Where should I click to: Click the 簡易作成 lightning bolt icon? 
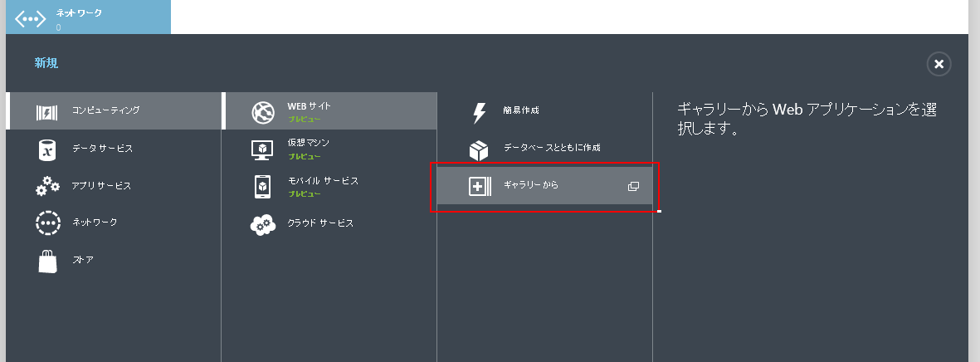(x=479, y=113)
